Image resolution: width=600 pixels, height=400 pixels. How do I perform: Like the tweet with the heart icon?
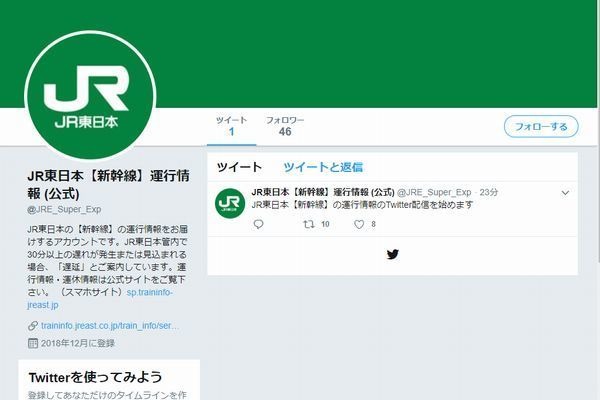click(x=359, y=224)
